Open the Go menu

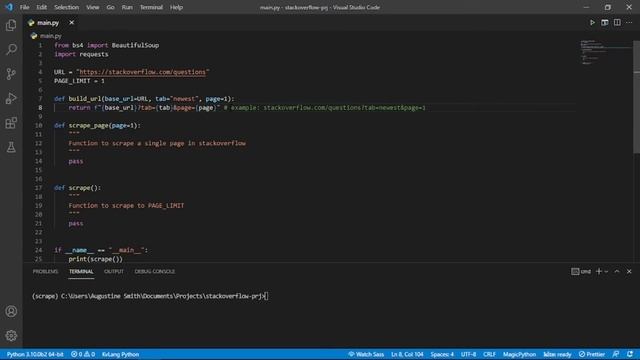click(110, 7)
